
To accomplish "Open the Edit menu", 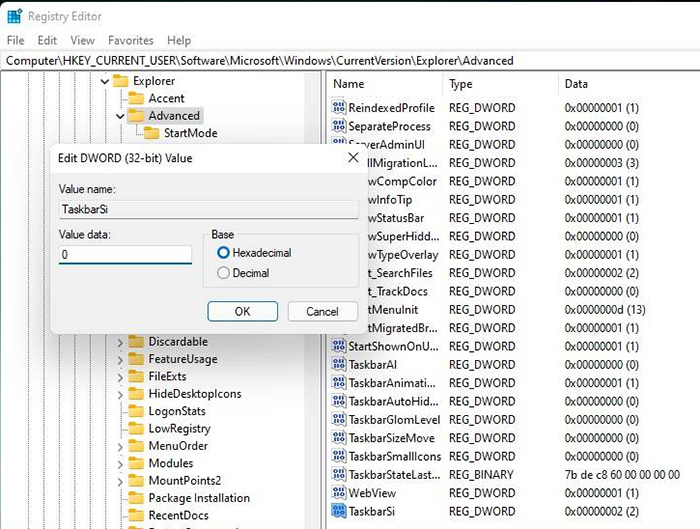I will (x=47, y=40).
